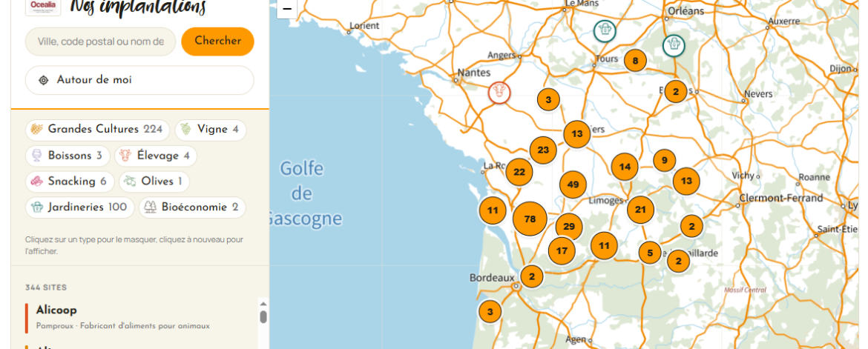
Task: Toggle the Vigne 4 filter chip
Action: click(211, 130)
